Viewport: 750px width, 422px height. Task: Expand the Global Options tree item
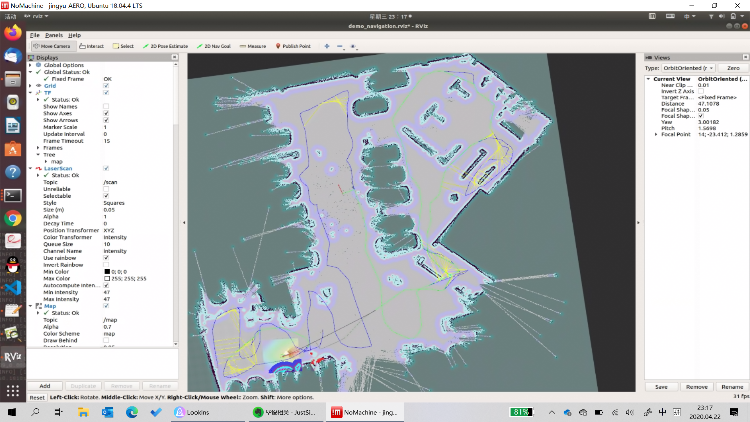(x=32, y=64)
